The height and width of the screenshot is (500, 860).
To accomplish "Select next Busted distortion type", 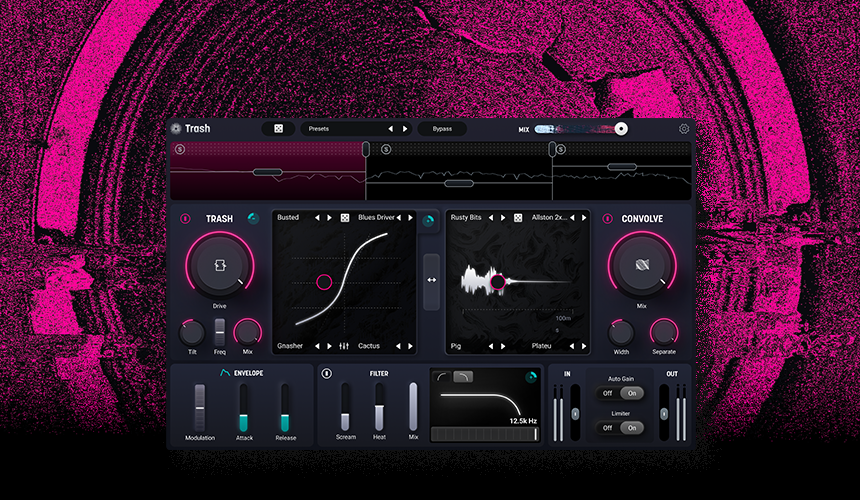I will point(330,218).
